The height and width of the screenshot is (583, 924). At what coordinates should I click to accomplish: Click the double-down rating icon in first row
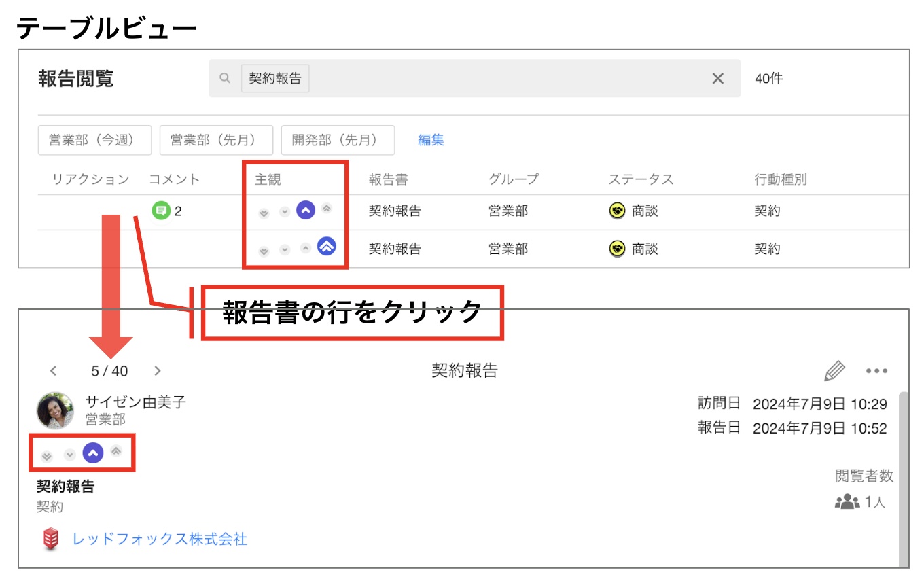point(264,213)
